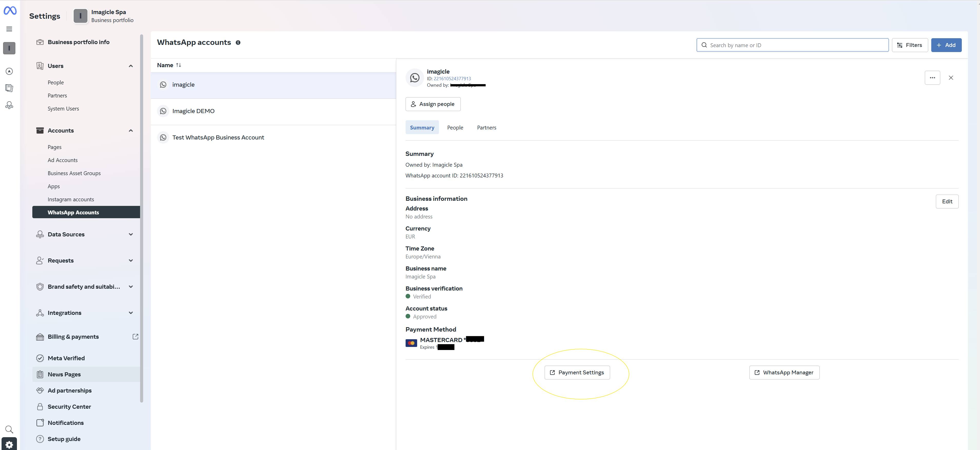Click the info icon next to WhatsApp accounts
Screen dimensions: 980x450
point(238,43)
